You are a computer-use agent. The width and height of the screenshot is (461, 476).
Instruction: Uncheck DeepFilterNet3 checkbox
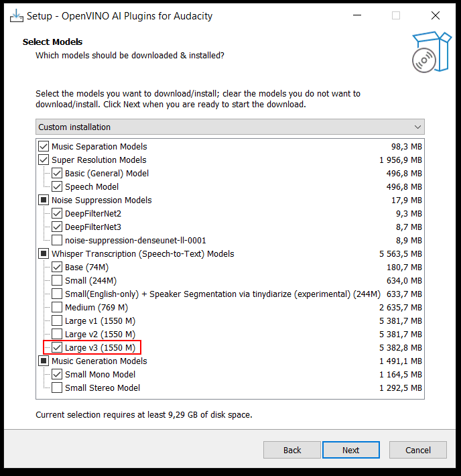[57, 227]
